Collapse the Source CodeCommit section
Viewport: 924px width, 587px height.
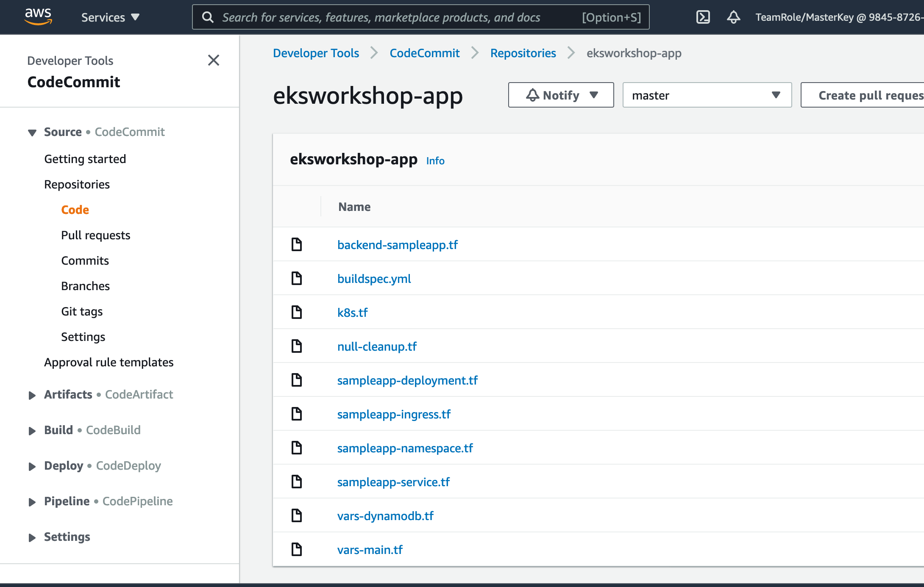(x=32, y=133)
